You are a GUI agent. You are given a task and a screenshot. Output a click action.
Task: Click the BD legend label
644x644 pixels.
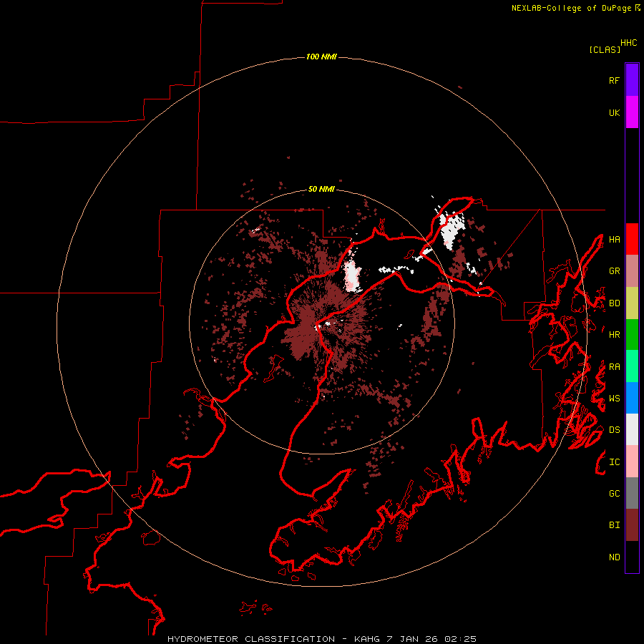pos(614,303)
